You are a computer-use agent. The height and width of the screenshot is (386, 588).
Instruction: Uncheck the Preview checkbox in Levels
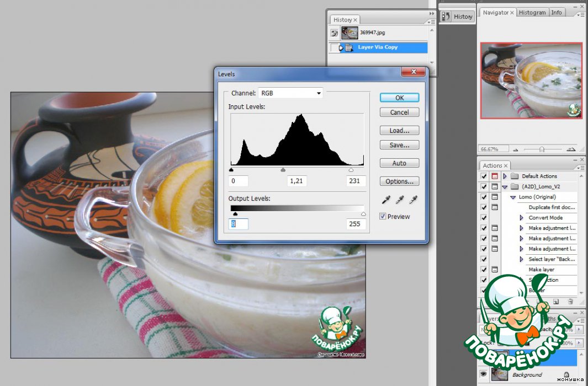383,217
